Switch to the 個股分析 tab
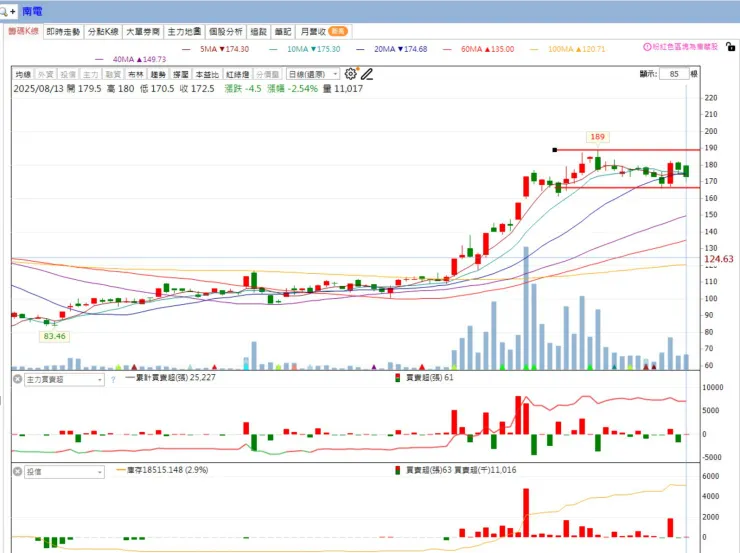 pos(226,32)
